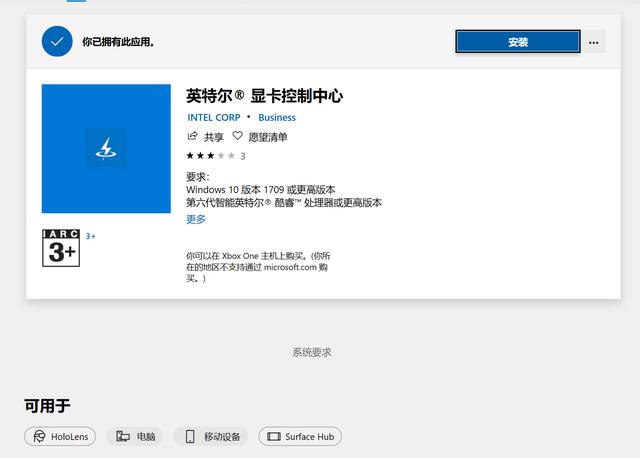Click the Surface Hub screen icon
Screen dimensions: 640x458
274,436
